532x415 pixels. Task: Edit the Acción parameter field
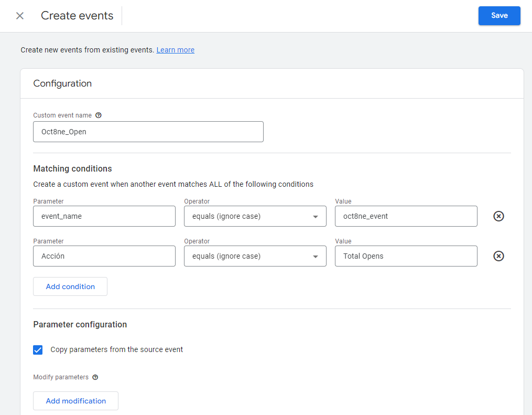[104, 256]
